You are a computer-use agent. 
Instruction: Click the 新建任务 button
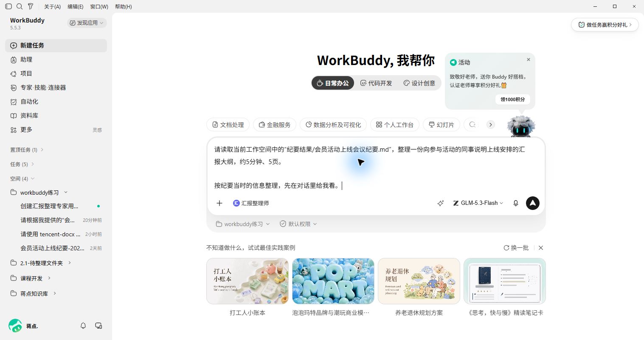coord(56,45)
